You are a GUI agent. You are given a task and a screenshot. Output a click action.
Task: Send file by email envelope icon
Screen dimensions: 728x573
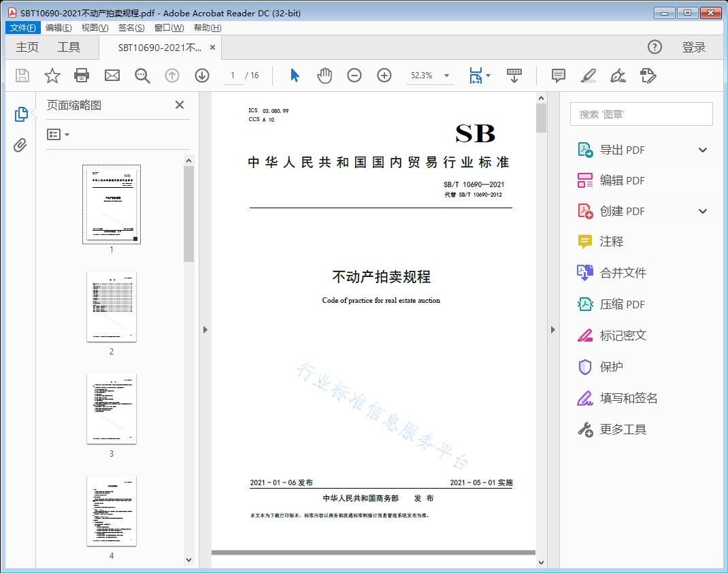[x=112, y=76]
